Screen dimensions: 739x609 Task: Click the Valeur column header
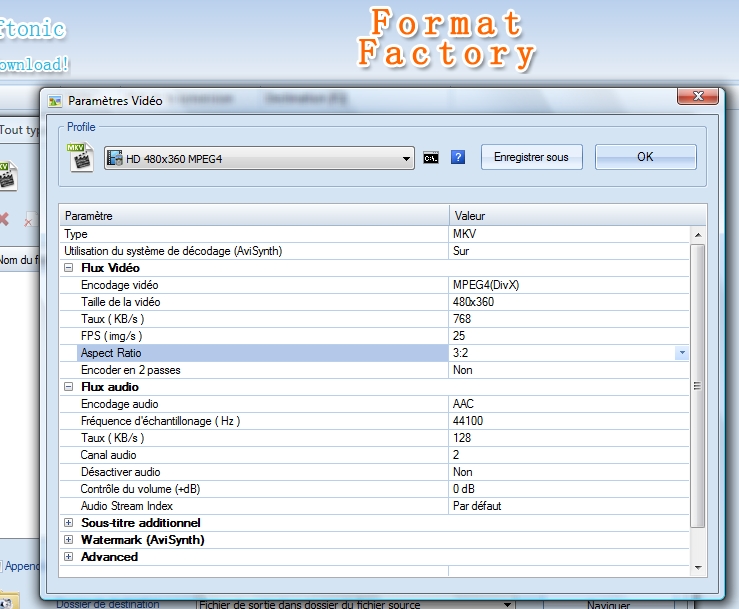[x=577, y=215]
